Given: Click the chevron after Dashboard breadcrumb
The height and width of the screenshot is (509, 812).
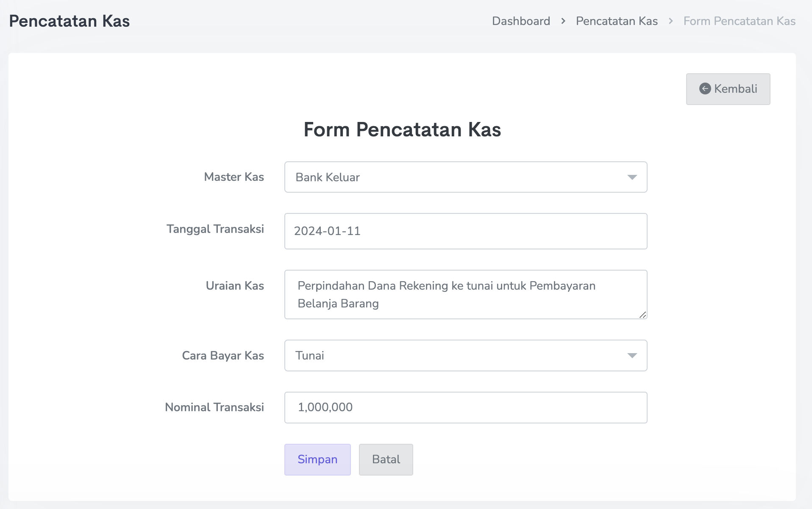Looking at the screenshot, I should pos(563,21).
